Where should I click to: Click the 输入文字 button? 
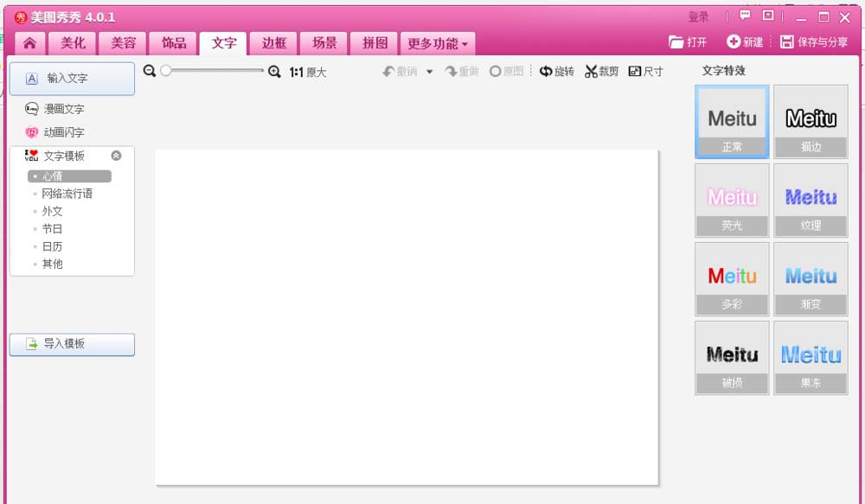[73, 79]
